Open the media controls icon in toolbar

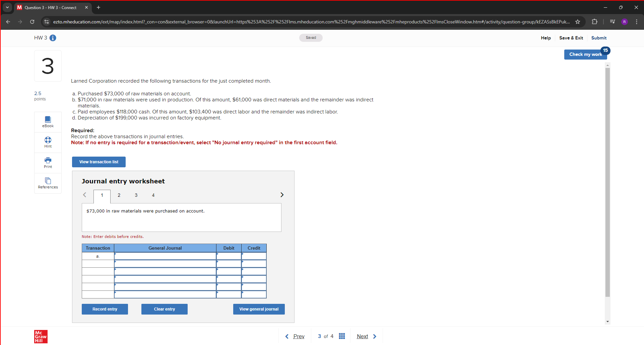(x=612, y=22)
